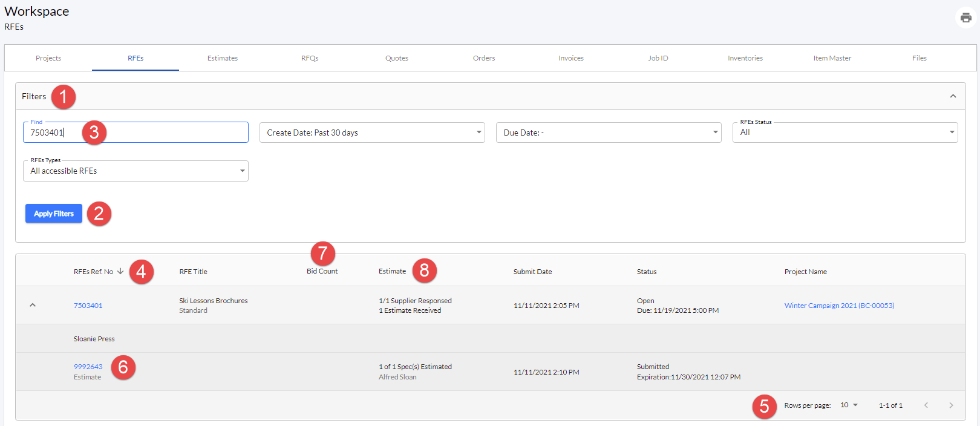This screenshot has width=980, height=426.
Task: Open Due Date dropdown
Action: (x=609, y=133)
